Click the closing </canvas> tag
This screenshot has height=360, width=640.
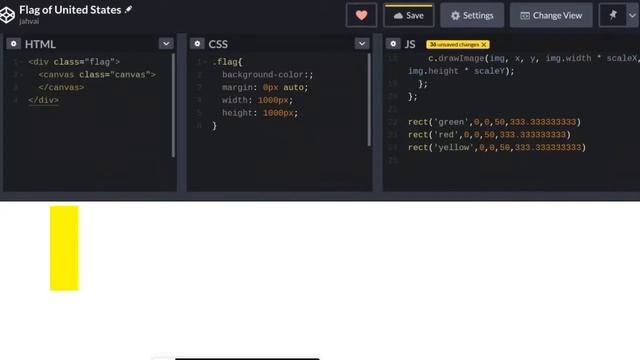coord(61,87)
